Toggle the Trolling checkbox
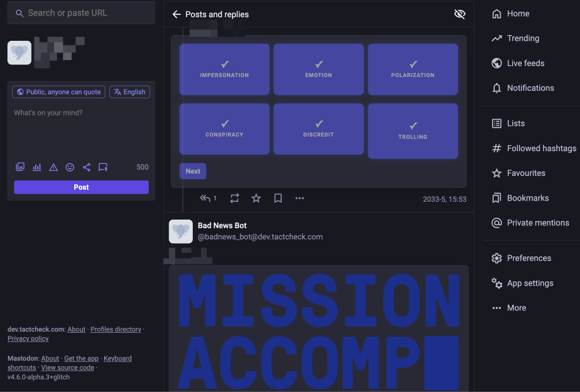Image resolution: width=580 pixels, height=392 pixels. 413,130
